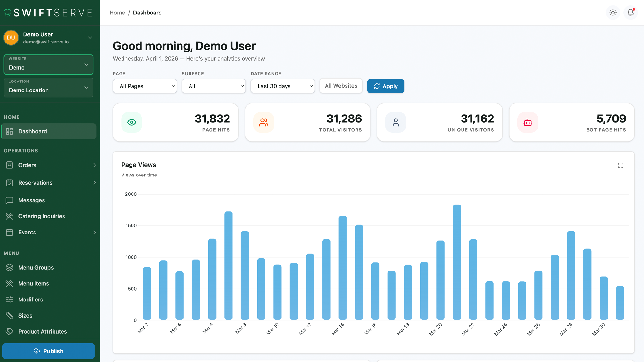This screenshot has height=362, width=644.
Task: Open the notifications bell
Action: pyautogui.click(x=630, y=13)
